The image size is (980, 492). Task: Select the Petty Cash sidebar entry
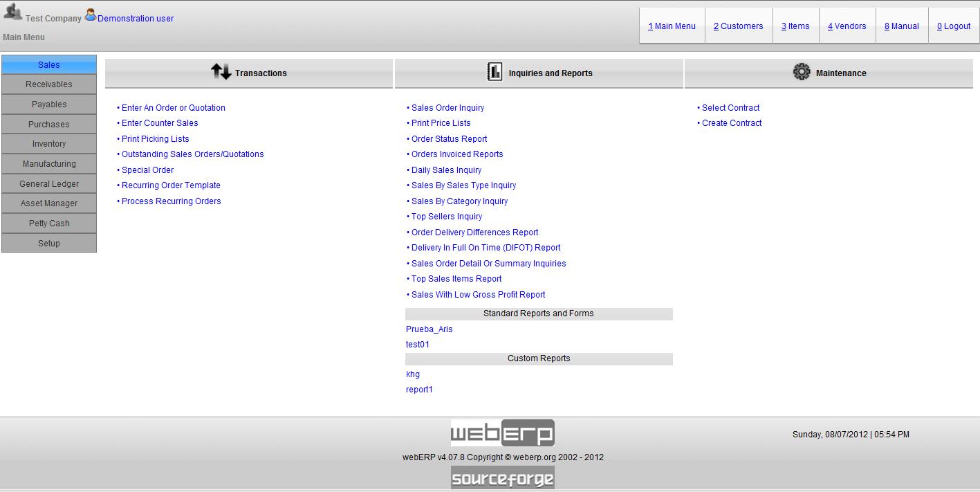pos(48,223)
